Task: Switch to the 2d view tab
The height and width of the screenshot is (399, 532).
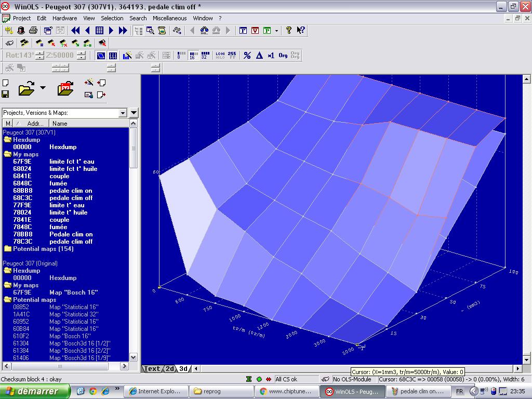Action: point(169,368)
